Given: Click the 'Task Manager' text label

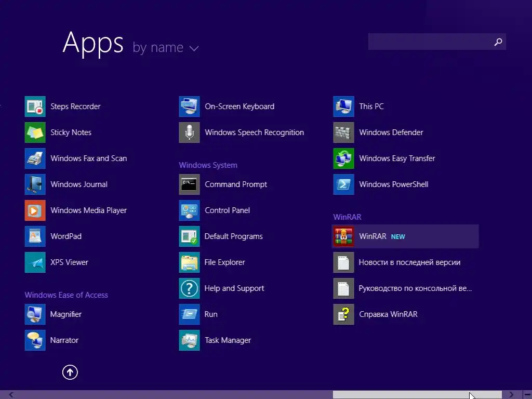Looking at the screenshot, I should click(228, 340).
